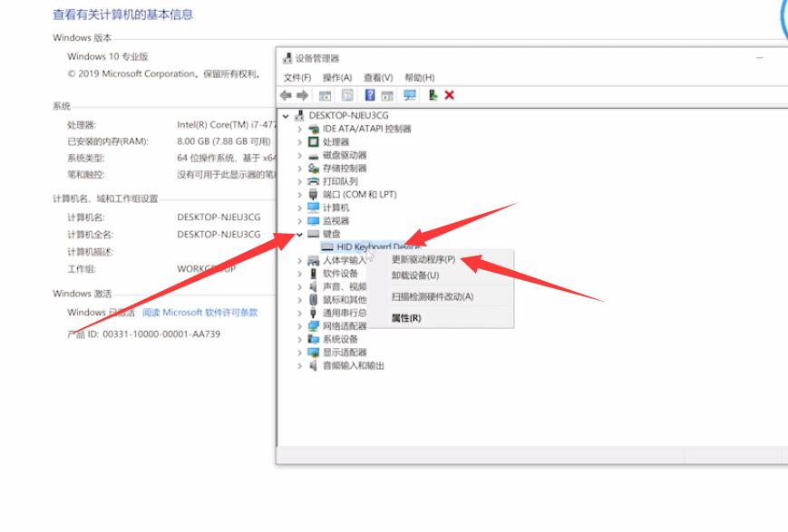This screenshot has height=532, width=788.
Task: Expand the 网络适配器 node
Action: (299, 326)
